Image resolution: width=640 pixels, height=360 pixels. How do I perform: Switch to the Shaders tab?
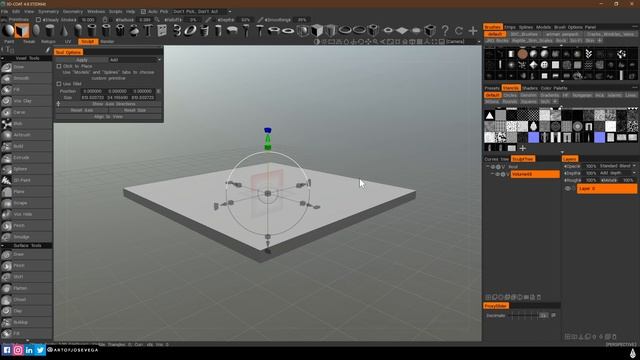[530, 88]
